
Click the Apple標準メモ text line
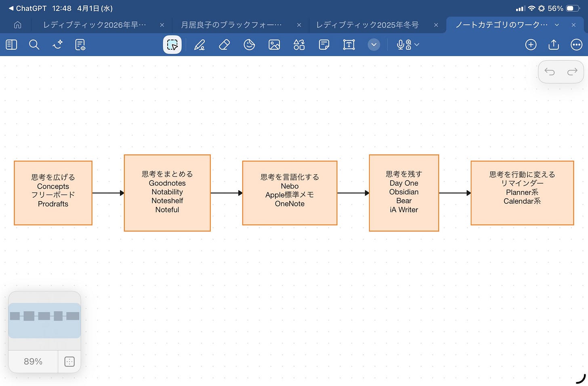click(290, 195)
